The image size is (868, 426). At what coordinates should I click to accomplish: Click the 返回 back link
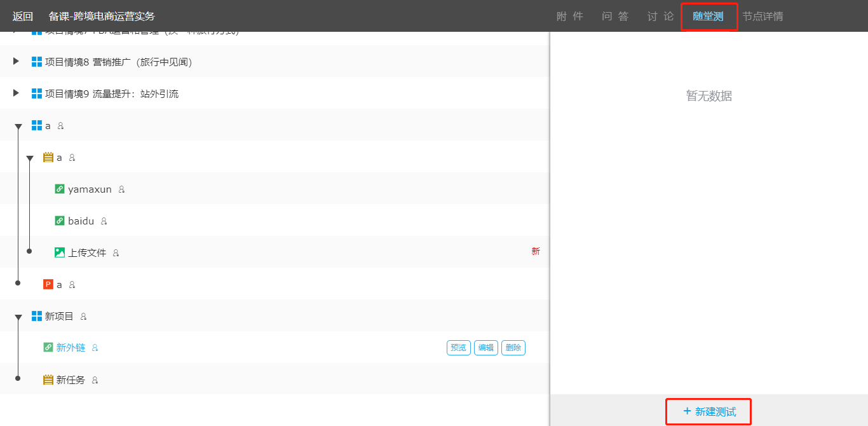pyautogui.click(x=23, y=17)
